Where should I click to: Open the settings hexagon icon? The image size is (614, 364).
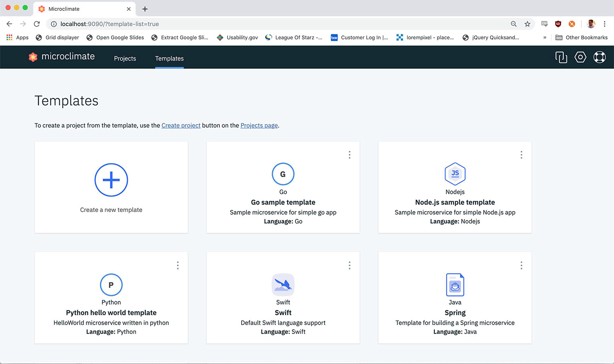pyautogui.click(x=580, y=57)
